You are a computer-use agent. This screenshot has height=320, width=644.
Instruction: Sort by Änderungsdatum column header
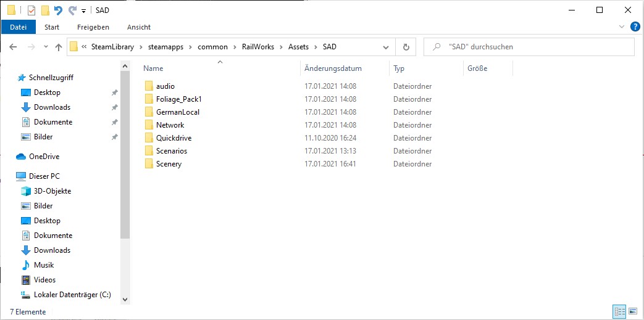[x=333, y=68]
